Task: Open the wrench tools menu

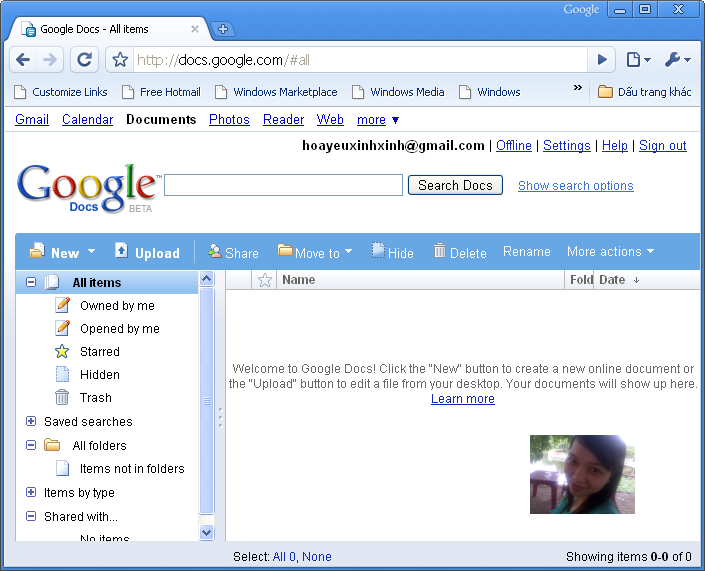Action: click(x=678, y=60)
